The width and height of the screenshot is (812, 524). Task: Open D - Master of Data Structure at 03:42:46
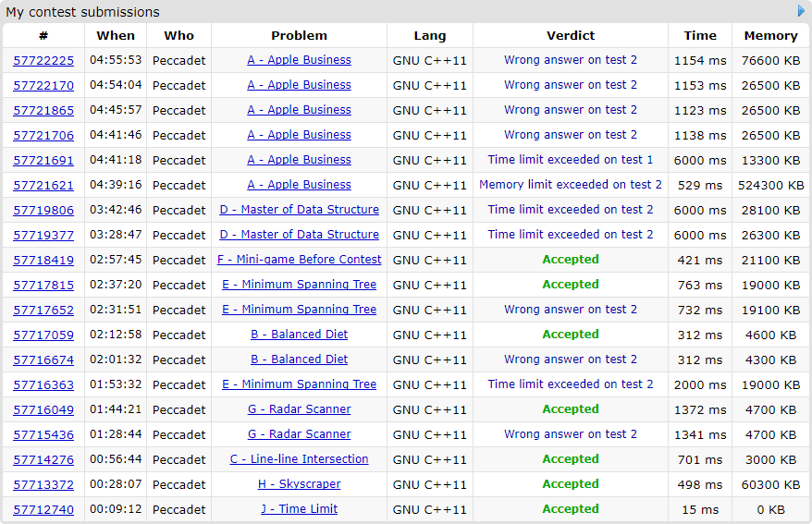coord(299,210)
